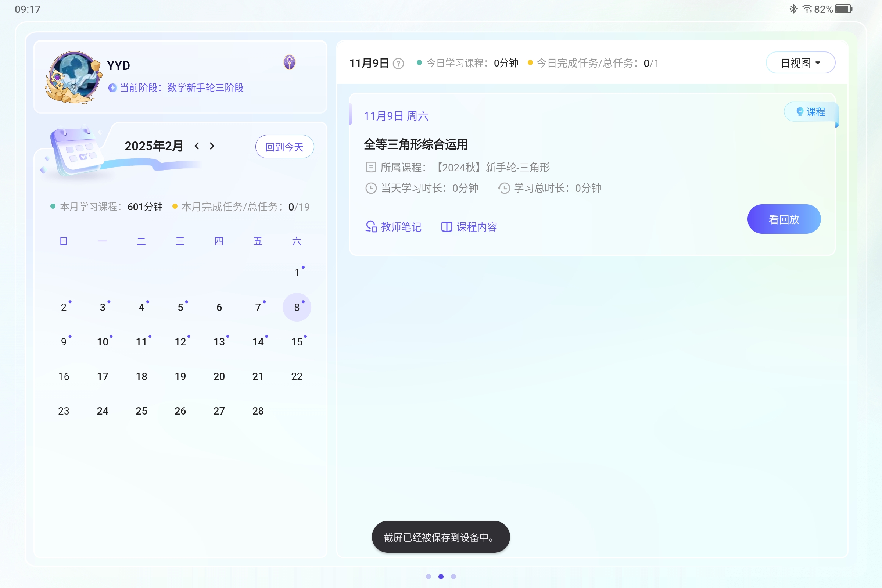Select highlighted date 8 on calendar
This screenshot has height=588, width=882.
tap(297, 307)
